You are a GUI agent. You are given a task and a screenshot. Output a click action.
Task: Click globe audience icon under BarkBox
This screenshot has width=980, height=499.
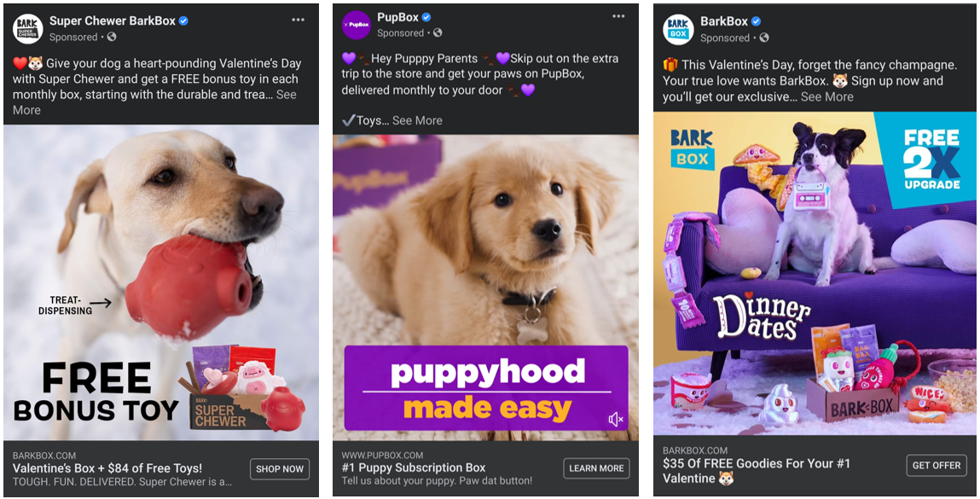point(763,38)
